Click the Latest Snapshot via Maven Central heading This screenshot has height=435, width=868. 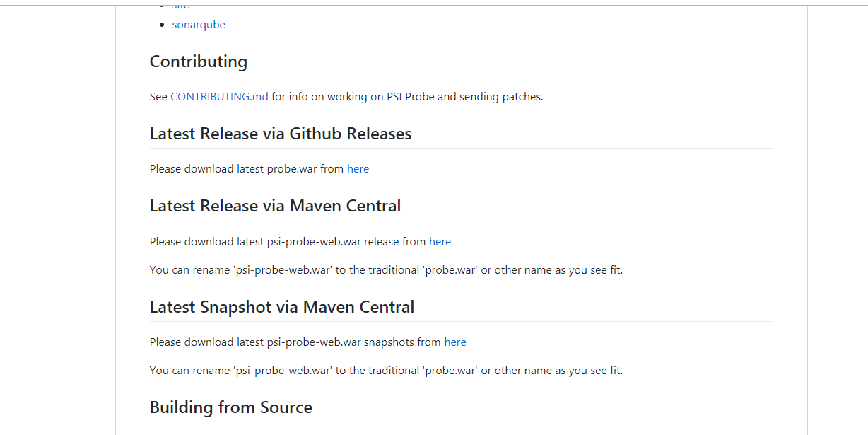(282, 308)
